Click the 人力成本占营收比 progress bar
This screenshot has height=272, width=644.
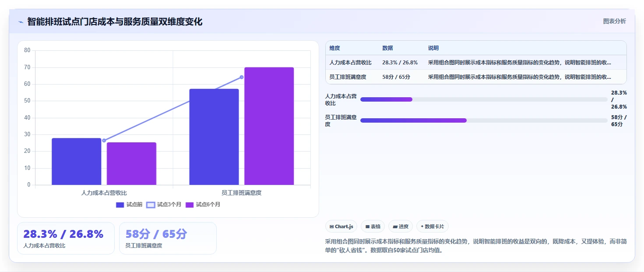[x=484, y=99]
